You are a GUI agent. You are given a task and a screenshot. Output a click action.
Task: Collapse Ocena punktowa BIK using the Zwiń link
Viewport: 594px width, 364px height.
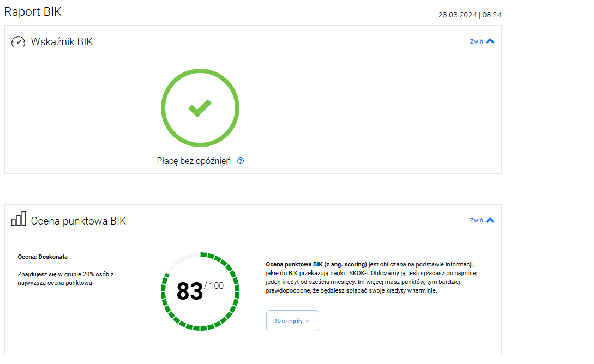(476, 221)
